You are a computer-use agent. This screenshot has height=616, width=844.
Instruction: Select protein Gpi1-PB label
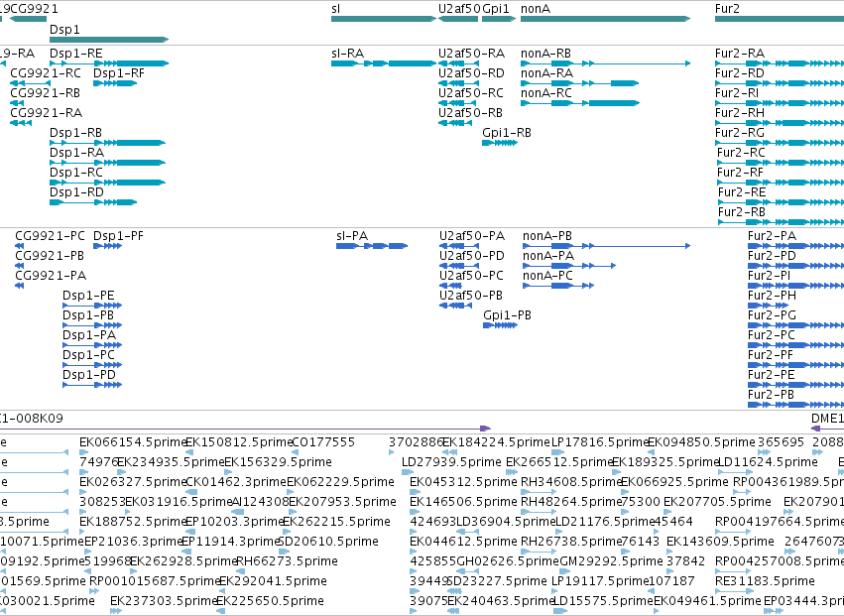(508, 315)
